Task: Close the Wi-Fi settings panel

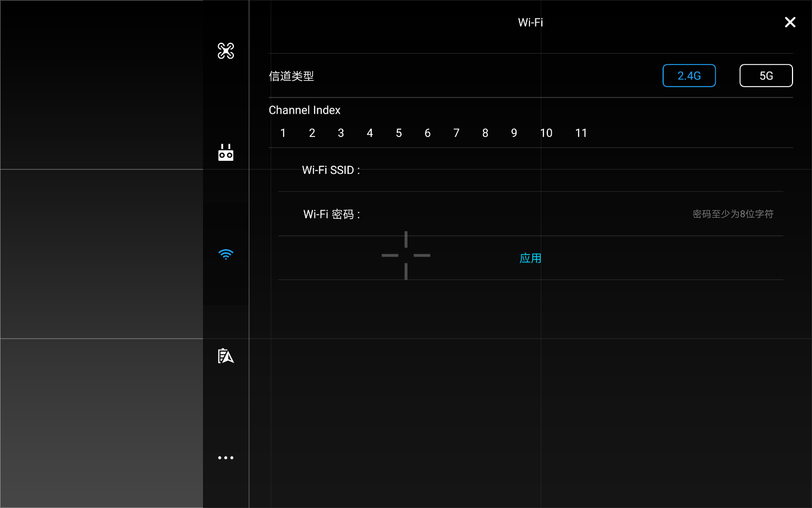Action: tap(790, 22)
